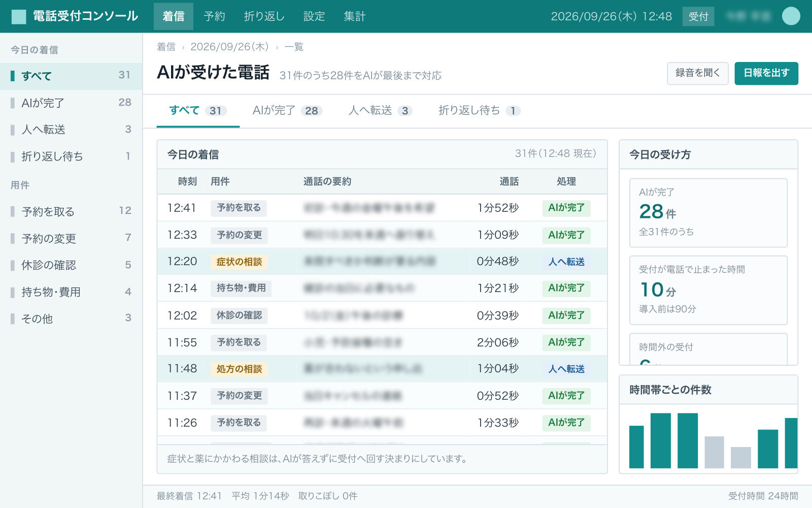This screenshot has width=812, height=508.
Task: Click 録音を聞く button
Action: point(698,73)
